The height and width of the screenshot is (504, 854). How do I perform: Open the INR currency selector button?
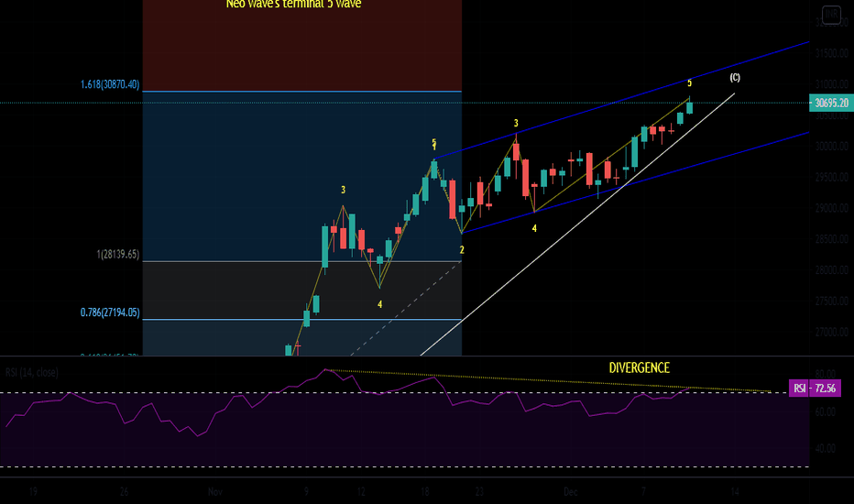pyautogui.click(x=831, y=14)
